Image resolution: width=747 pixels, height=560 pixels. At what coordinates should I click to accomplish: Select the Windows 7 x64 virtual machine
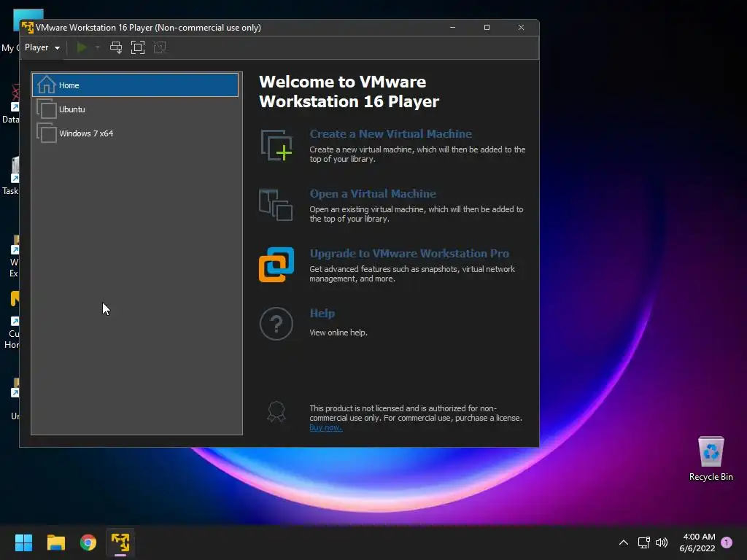135,133
